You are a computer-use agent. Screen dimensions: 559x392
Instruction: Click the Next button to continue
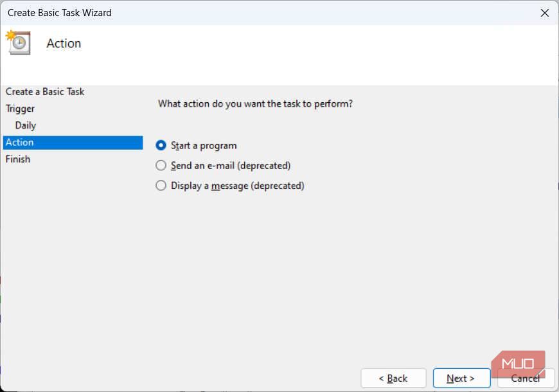[x=461, y=378]
